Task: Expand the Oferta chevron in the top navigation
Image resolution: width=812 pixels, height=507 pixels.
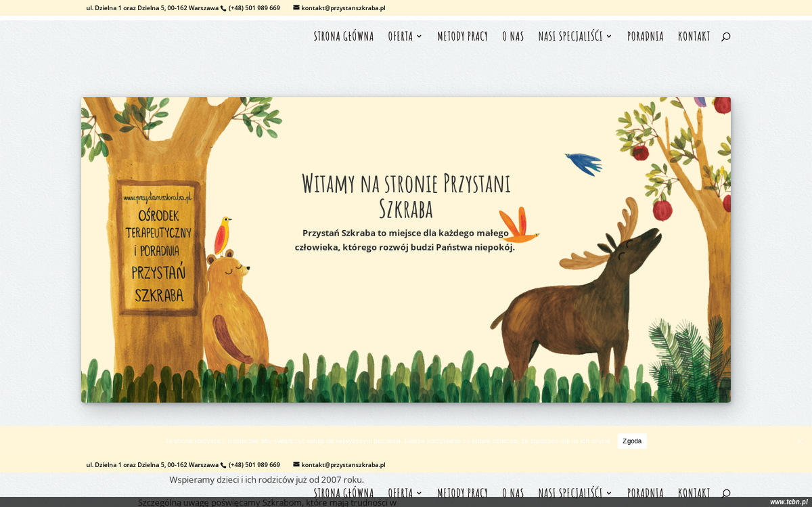Action: pos(420,37)
